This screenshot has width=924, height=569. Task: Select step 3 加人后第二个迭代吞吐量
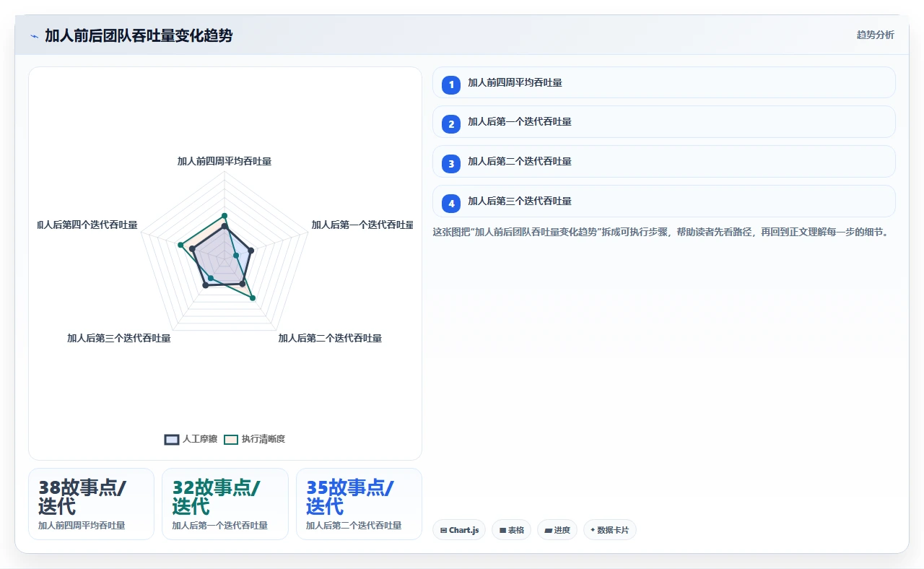664,162
